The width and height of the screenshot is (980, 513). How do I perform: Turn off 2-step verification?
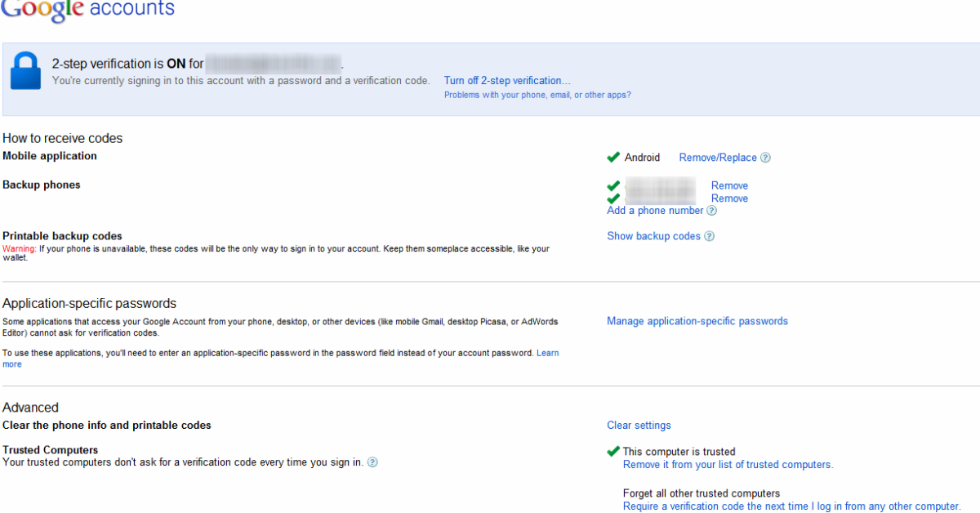pyautogui.click(x=507, y=80)
